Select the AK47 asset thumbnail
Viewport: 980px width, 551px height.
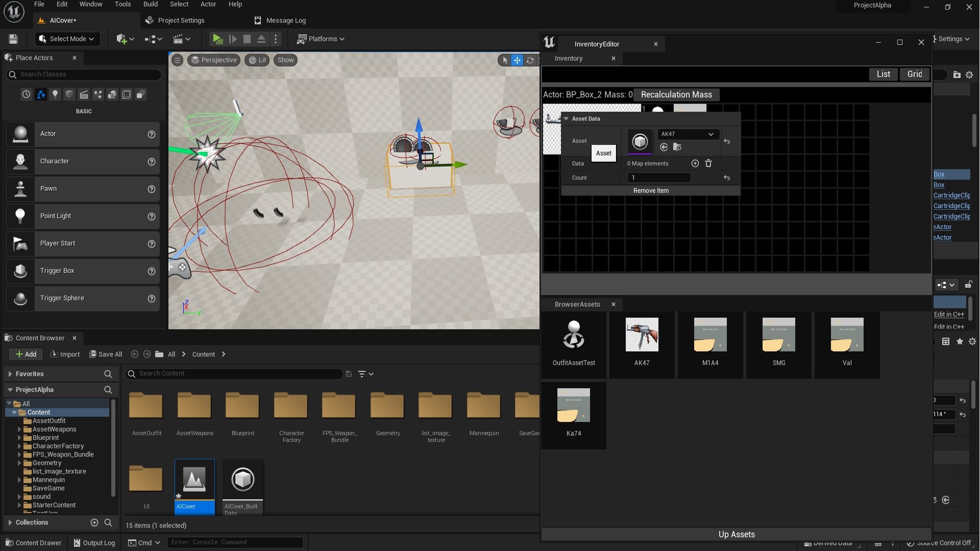(x=642, y=335)
